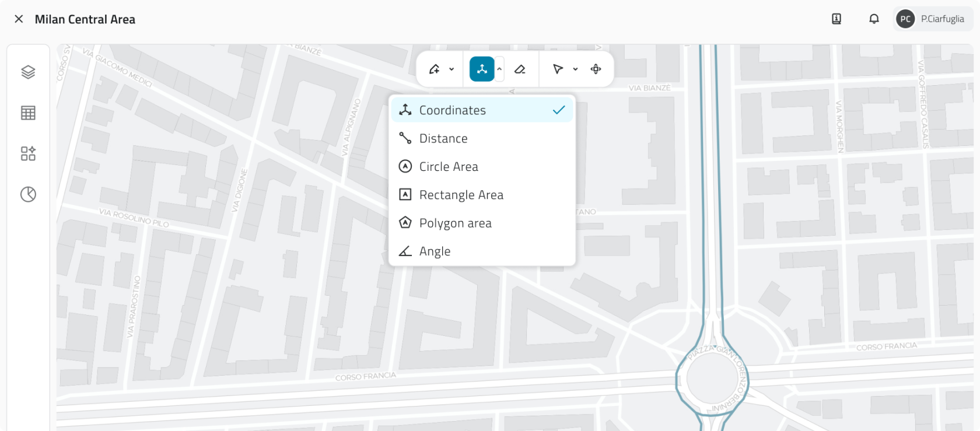Collapse the measure tools dropdown chevron
Screen dimensions: 980x431
(x=499, y=69)
